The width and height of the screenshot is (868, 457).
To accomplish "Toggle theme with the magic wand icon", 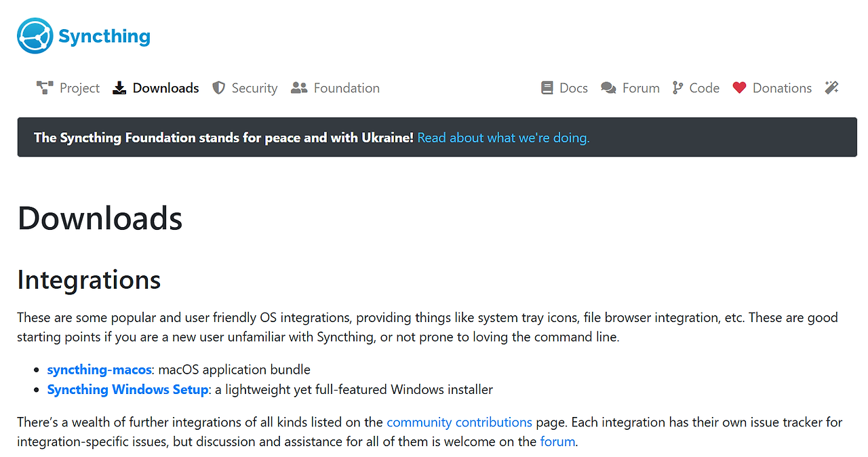I will [x=831, y=88].
